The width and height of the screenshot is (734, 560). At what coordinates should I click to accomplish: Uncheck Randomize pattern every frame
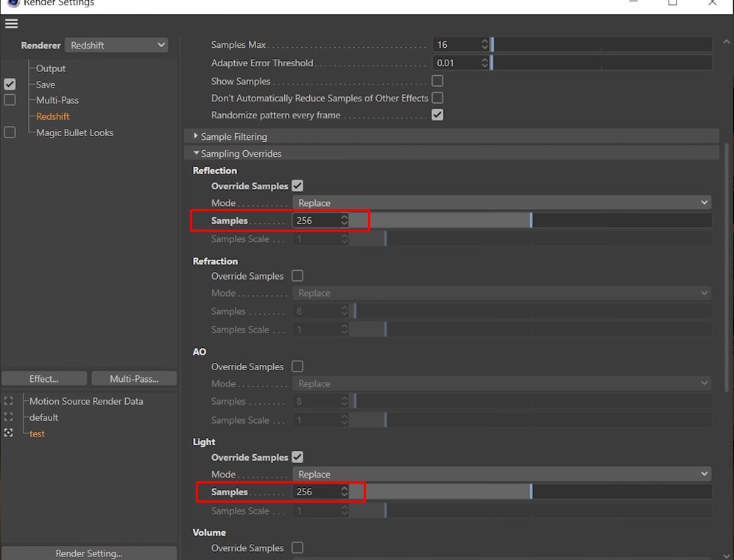click(437, 115)
